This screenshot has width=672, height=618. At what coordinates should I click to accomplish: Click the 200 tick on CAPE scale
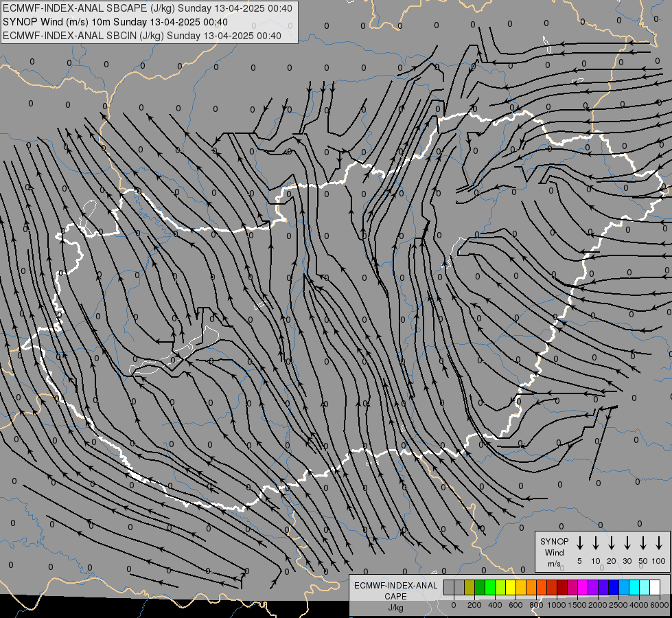pos(474,605)
